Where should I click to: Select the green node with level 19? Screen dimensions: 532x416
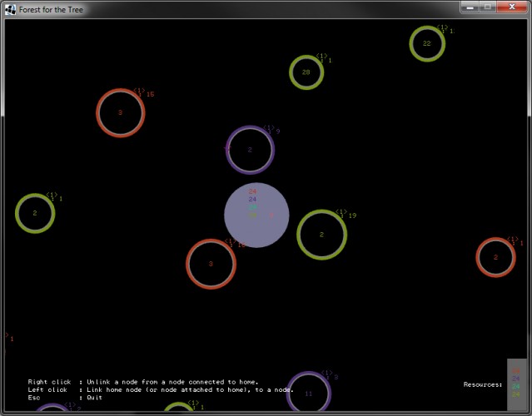[x=321, y=235]
